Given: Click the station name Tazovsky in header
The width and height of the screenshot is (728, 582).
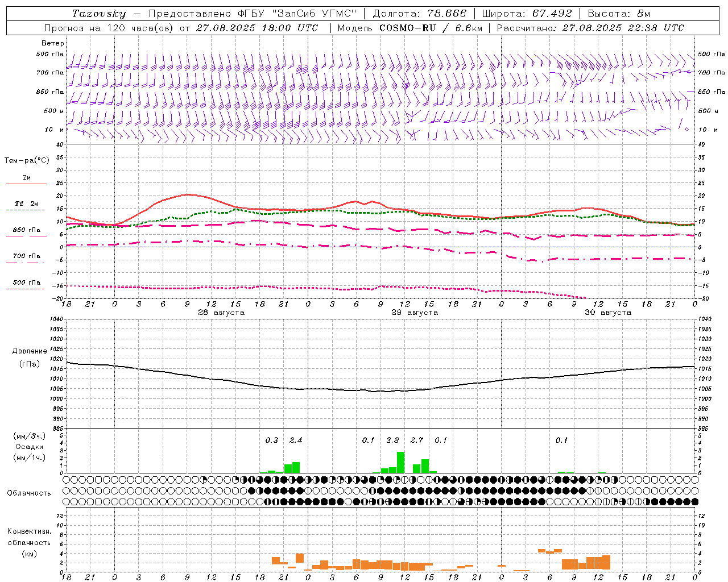Looking at the screenshot, I should pyautogui.click(x=99, y=14).
